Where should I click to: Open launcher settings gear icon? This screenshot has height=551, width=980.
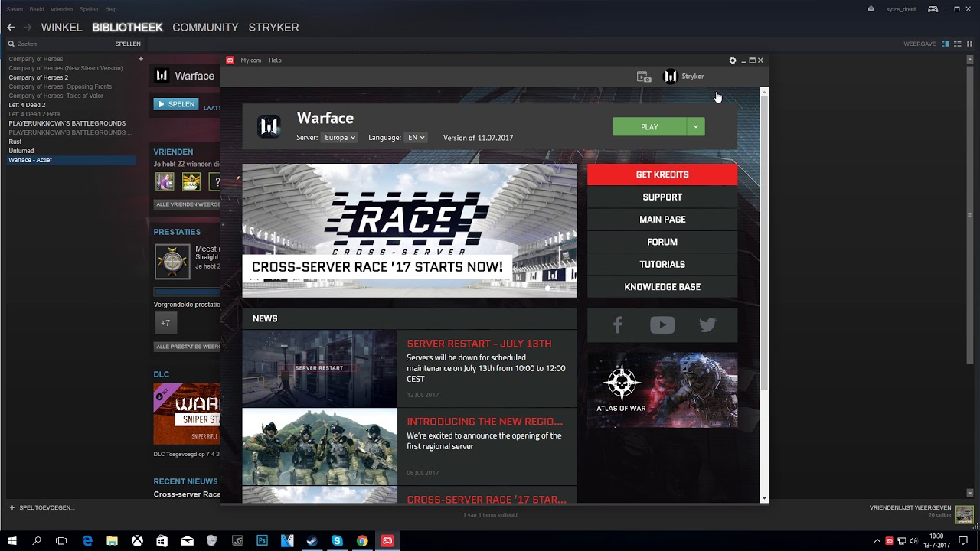[733, 60]
